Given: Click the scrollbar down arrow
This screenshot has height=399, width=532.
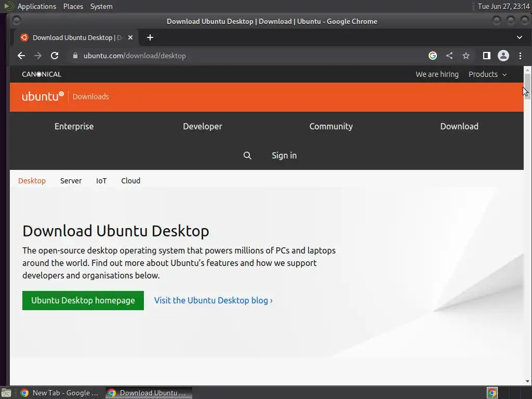Looking at the screenshot, I should click(527, 381).
